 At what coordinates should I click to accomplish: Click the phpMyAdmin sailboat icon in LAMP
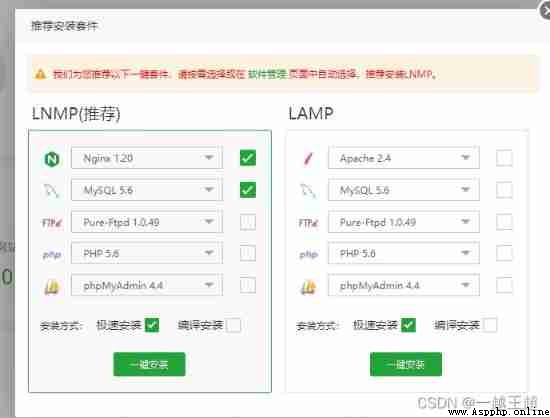(x=309, y=286)
